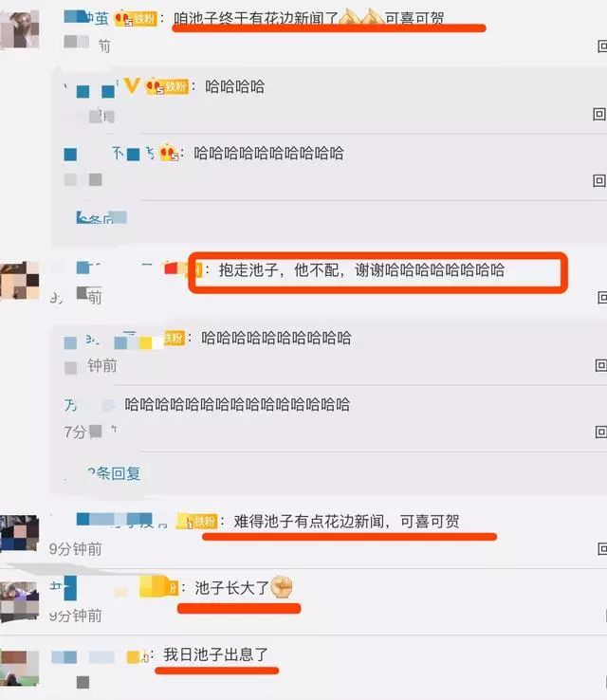Open avatar of 难得池子 commenter

coord(20,533)
